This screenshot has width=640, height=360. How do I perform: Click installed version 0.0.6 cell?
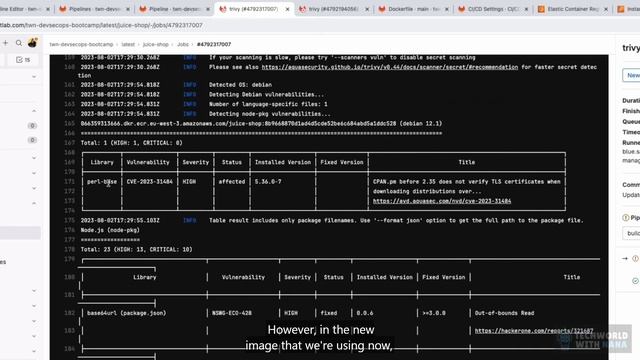click(364, 313)
